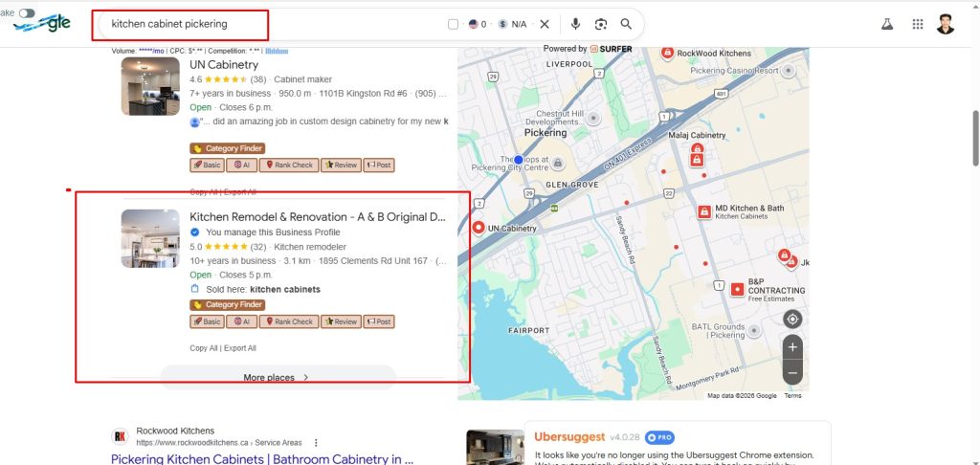The height and width of the screenshot is (465, 980).
Task: Click the microphone voice search icon
Action: 575,24
